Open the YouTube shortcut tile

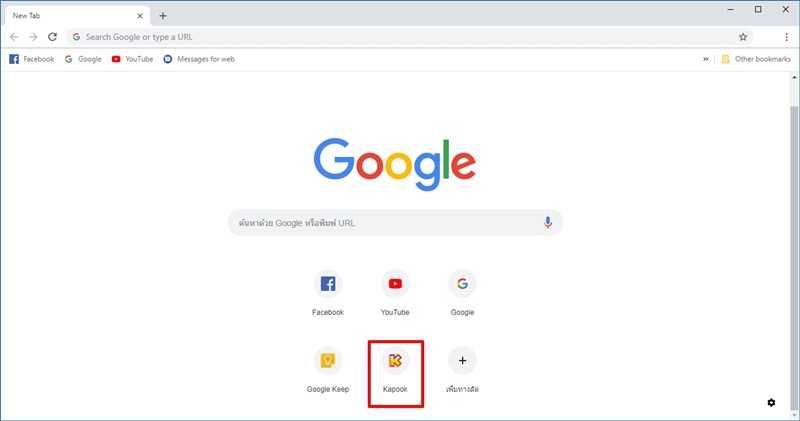coord(395,293)
